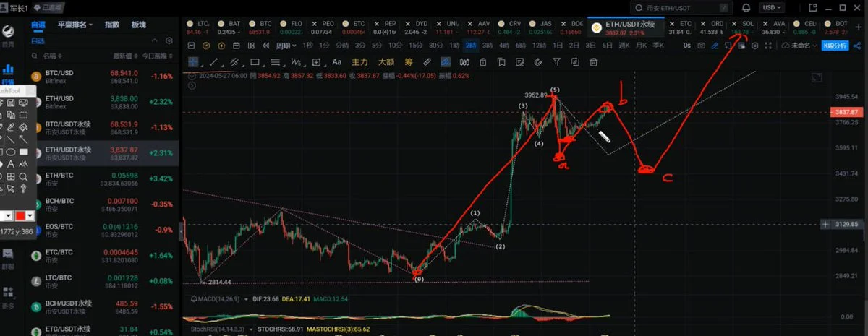Open the 自选 watchlist tab
Image resolution: width=868 pixels, height=336 pixels.
pos(38,25)
